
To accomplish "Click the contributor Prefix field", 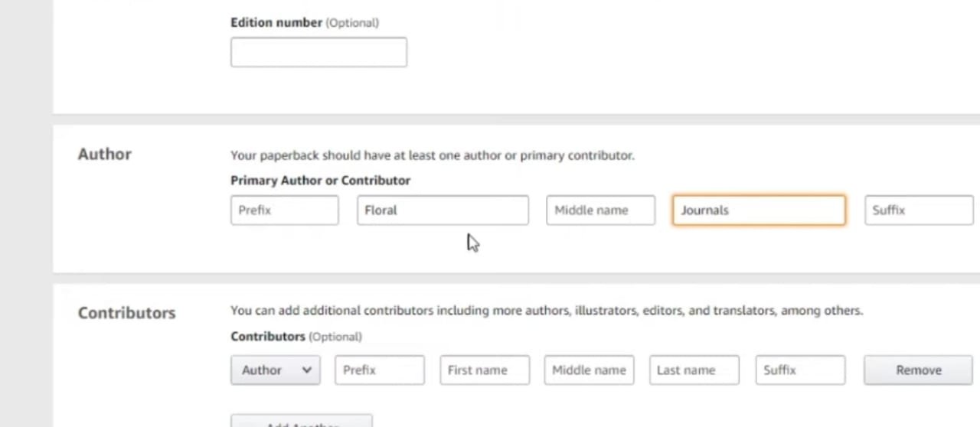I will [x=379, y=370].
